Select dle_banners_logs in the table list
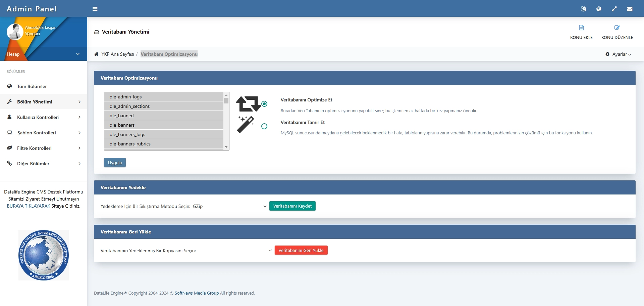Image resolution: width=644 pixels, height=306 pixels. point(127,134)
